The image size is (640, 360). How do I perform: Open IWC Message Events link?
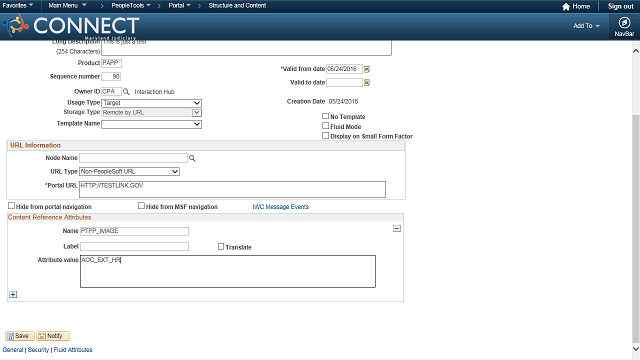pyautogui.click(x=280, y=207)
